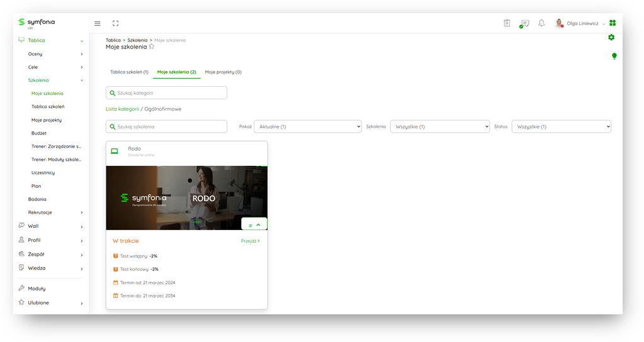Click the green lightbulb hint icon
644x342 pixels.
(x=614, y=56)
